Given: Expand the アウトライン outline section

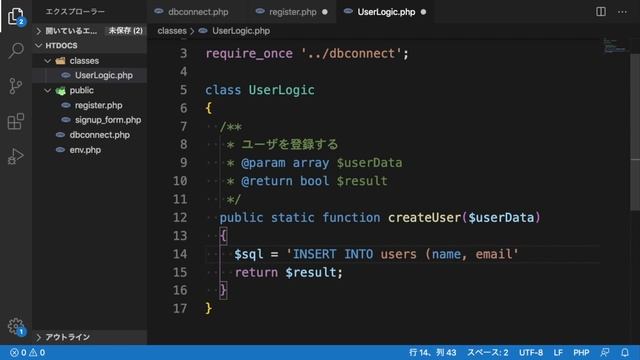Looking at the screenshot, I should click(x=39, y=337).
